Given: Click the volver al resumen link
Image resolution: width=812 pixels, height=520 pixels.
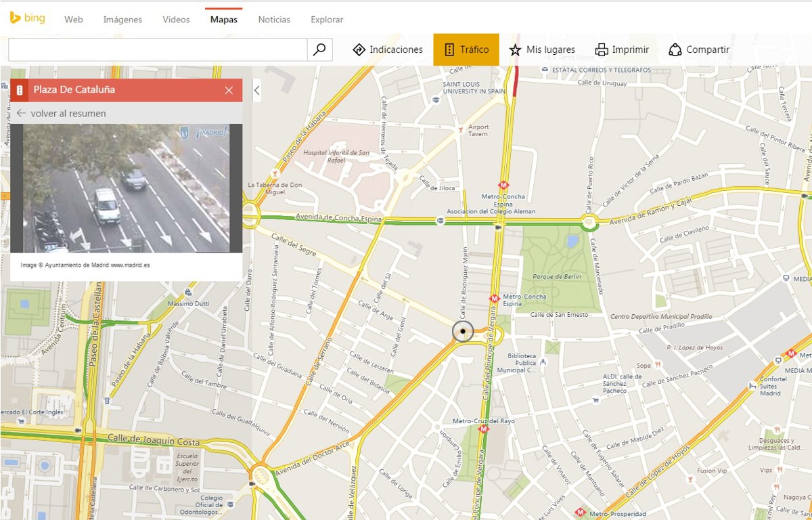Looking at the screenshot, I should tap(67, 113).
